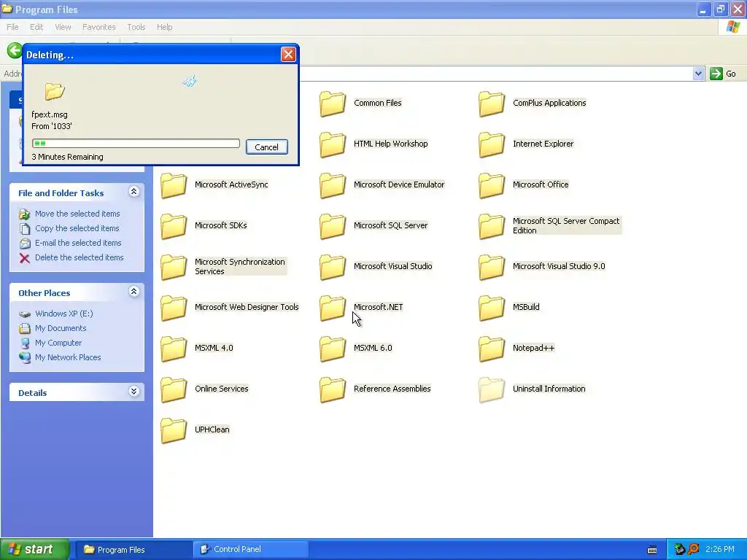Select the Microsoft Web Designer Tools folder icon

point(174,308)
